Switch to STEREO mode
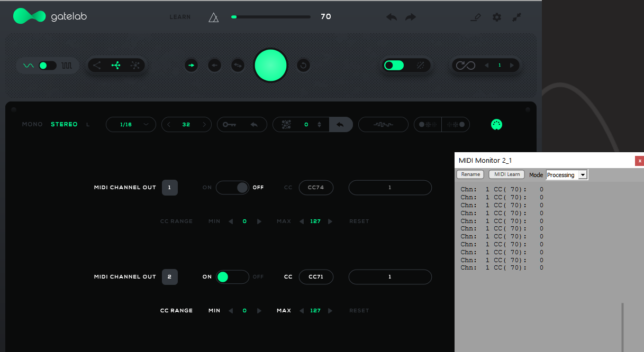 coord(64,125)
